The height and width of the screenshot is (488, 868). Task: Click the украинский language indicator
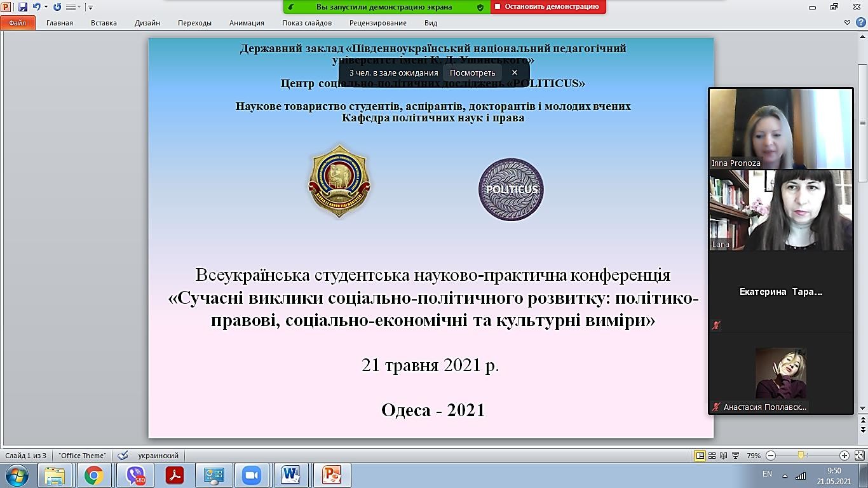click(158, 456)
